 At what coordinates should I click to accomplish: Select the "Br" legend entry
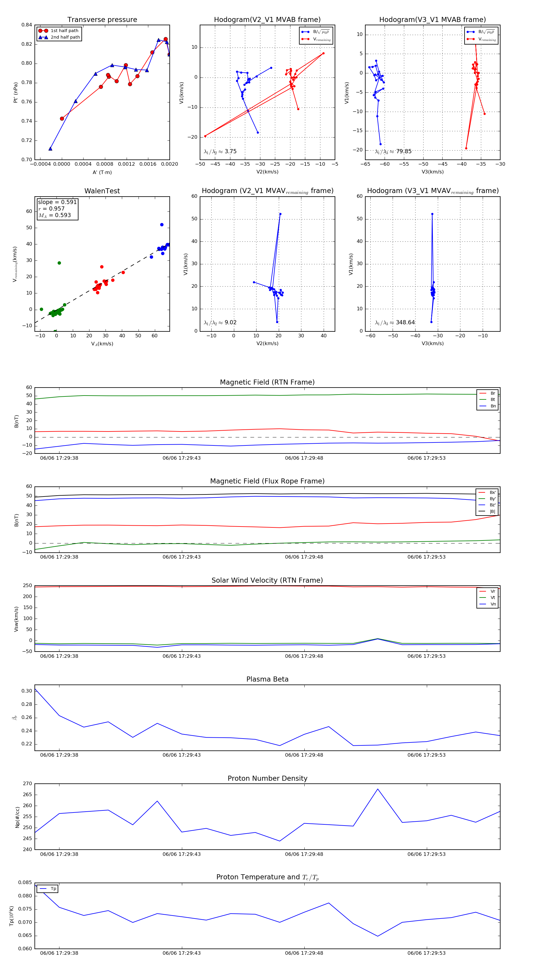pyautogui.click(x=487, y=393)
